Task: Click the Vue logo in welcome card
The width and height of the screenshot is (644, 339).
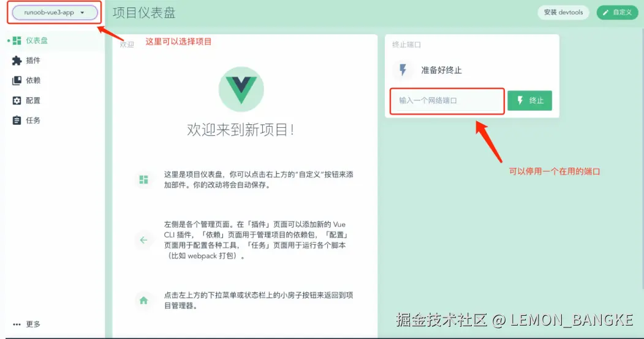Action: coord(241,89)
